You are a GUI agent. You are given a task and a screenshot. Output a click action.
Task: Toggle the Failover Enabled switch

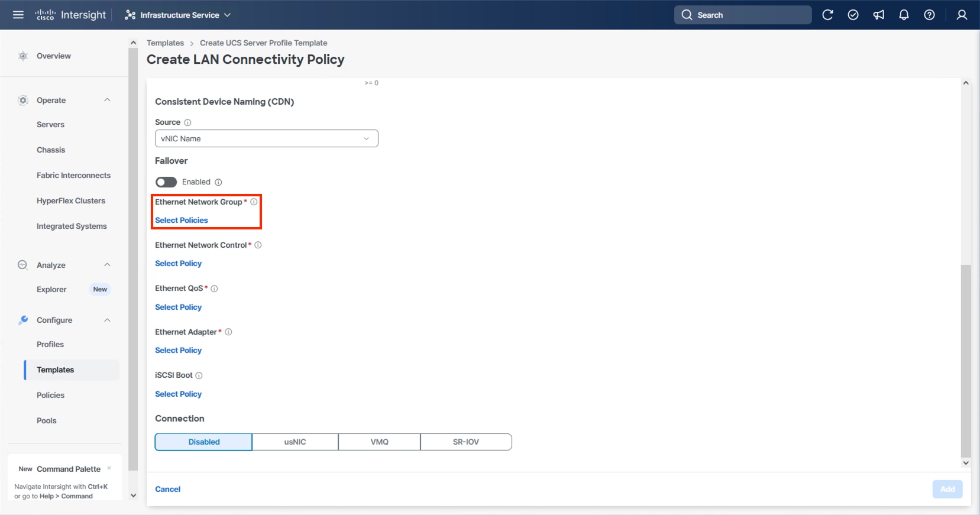point(166,182)
